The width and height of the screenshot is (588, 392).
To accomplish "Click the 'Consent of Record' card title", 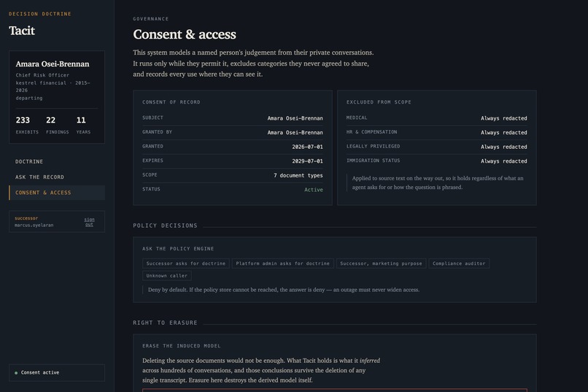I will coord(171,102).
